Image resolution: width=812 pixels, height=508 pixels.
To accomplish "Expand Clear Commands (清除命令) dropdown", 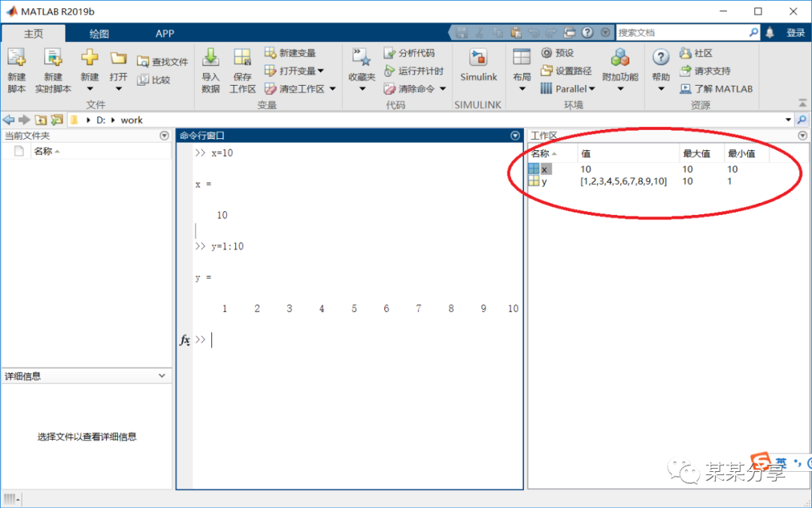I will tap(443, 89).
